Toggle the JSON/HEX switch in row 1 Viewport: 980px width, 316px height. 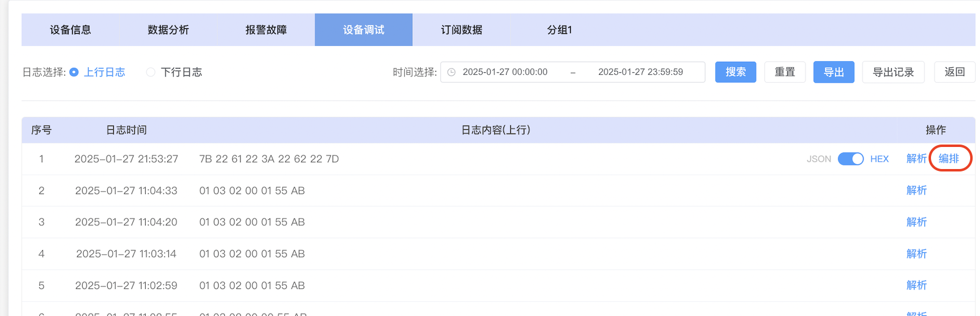coord(851,159)
